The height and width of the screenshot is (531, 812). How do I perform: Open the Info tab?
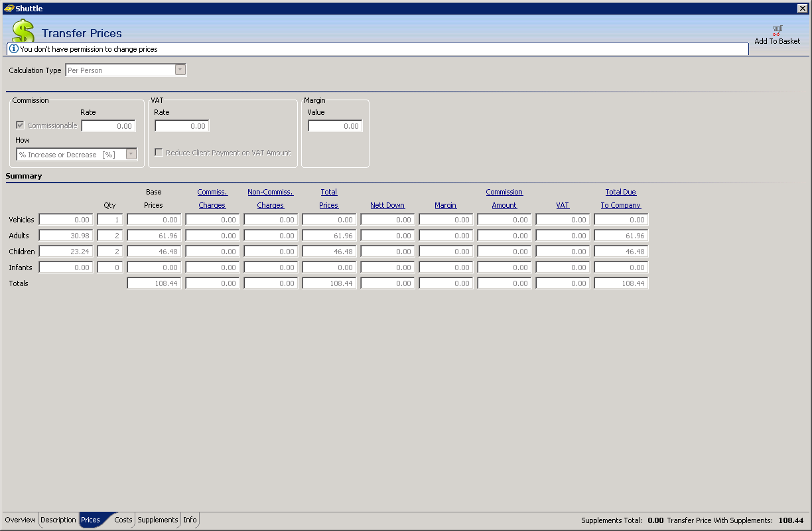(x=190, y=520)
